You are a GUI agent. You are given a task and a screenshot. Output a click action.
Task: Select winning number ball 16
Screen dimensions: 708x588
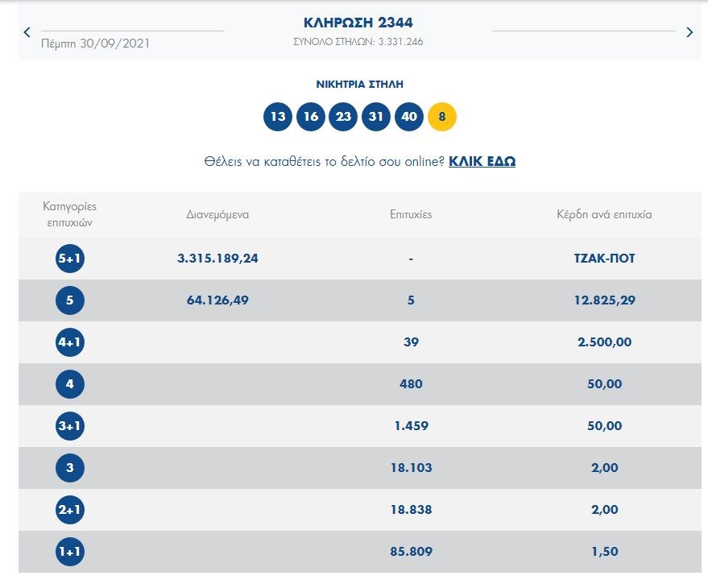(311, 117)
